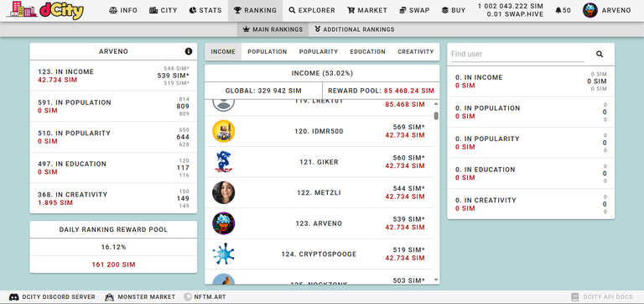The image size is (644, 304).
Task: Click the ranking list scroll down arrow
Action: pos(436,280)
